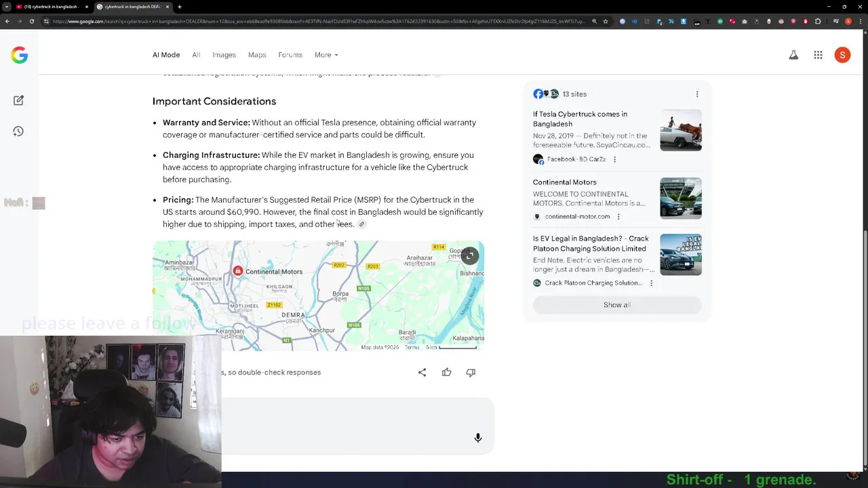The height and width of the screenshot is (488, 868).
Task: Open a new browser tab
Action: click(179, 7)
